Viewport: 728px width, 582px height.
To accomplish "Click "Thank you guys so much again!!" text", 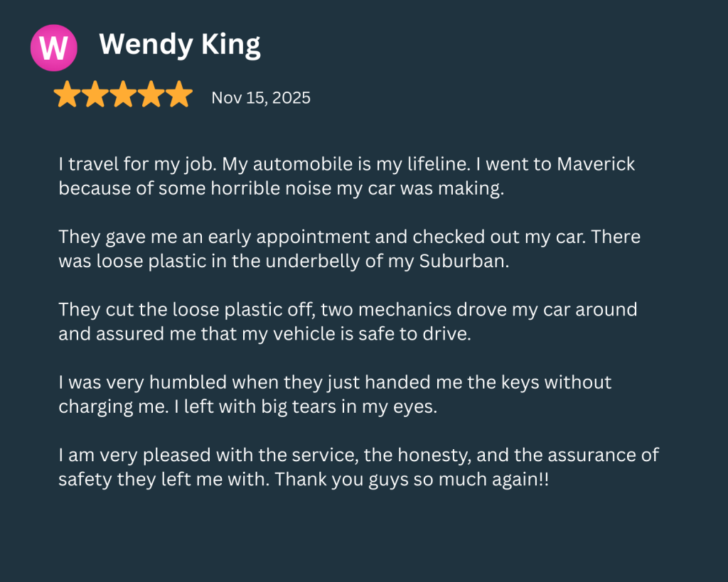I will point(412,480).
